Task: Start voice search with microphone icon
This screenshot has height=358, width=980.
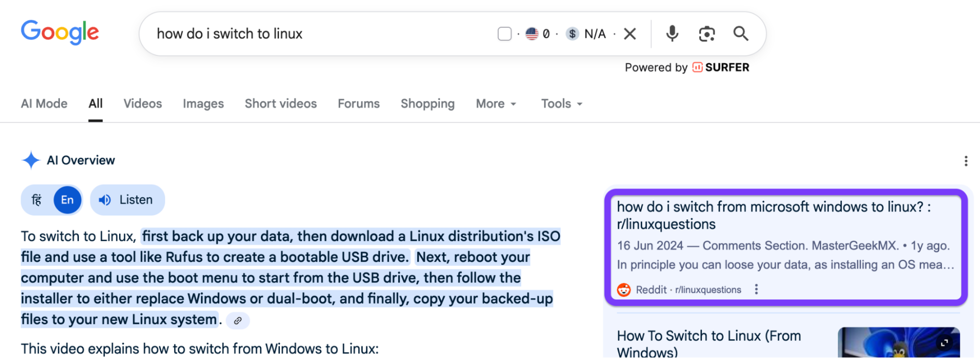Action: (672, 34)
